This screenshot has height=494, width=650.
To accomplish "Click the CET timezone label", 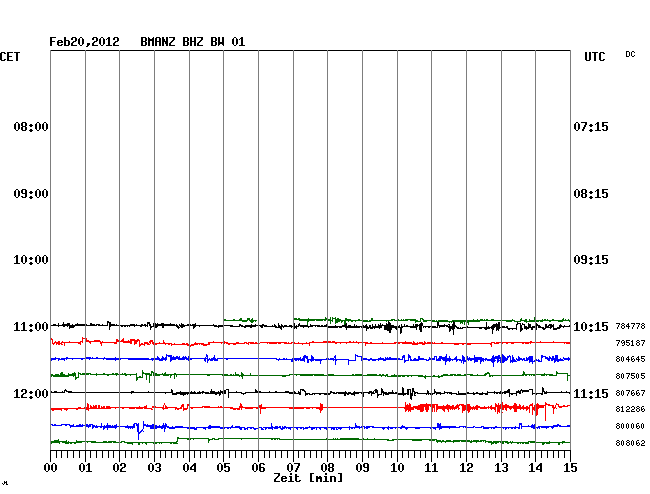I will point(10,57).
